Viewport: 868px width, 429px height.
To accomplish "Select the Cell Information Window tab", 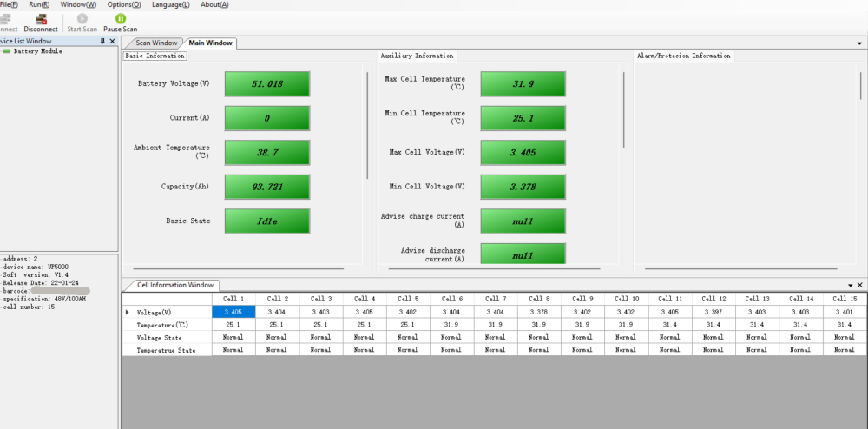I will (175, 285).
